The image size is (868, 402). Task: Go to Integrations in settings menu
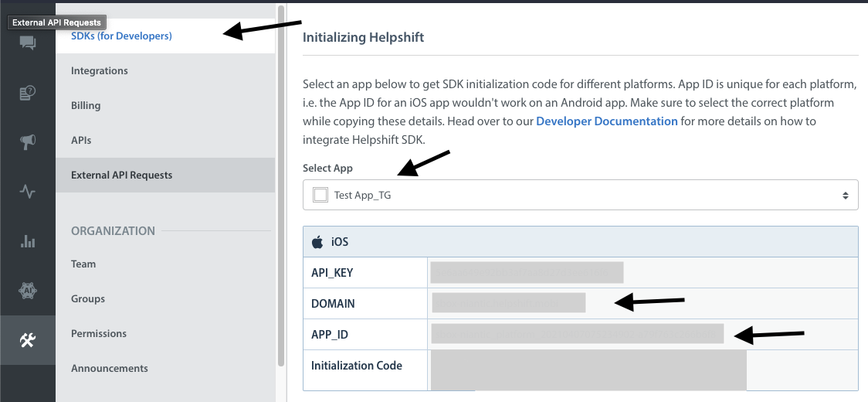[100, 70]
